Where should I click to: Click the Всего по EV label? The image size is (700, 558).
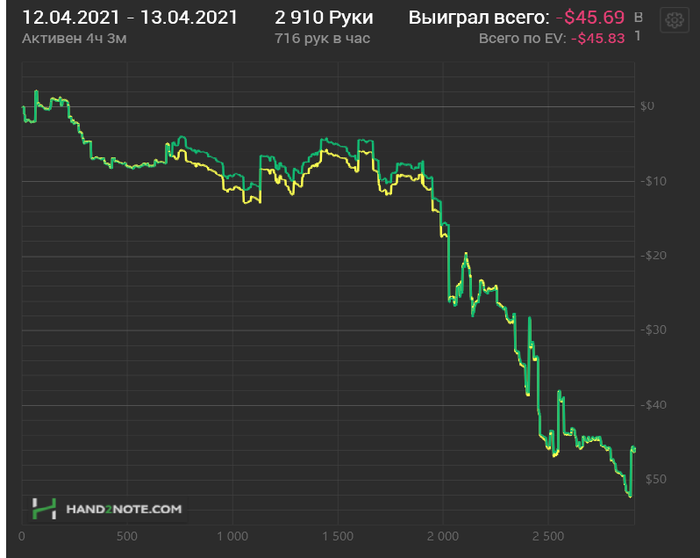coord(522,39)
